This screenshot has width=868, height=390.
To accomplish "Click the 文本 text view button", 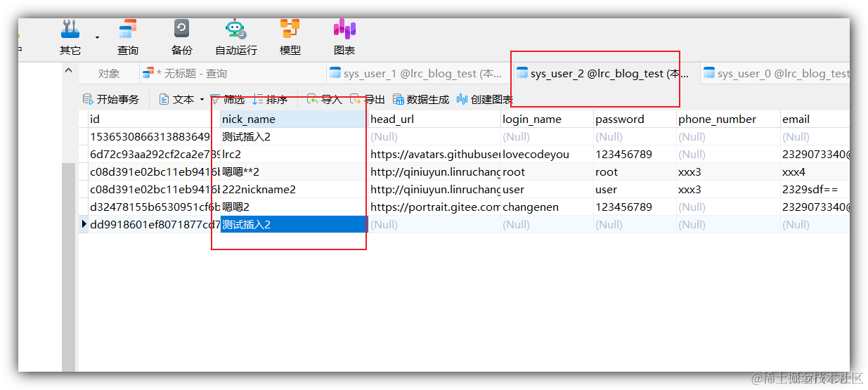I will 176,100.
